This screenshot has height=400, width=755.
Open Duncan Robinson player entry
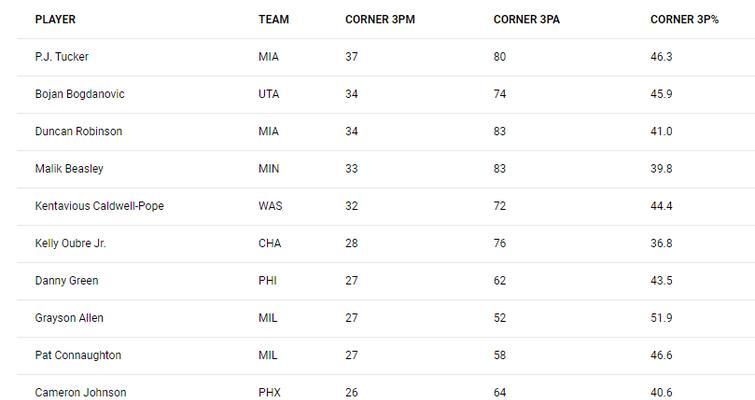[78, 131]
